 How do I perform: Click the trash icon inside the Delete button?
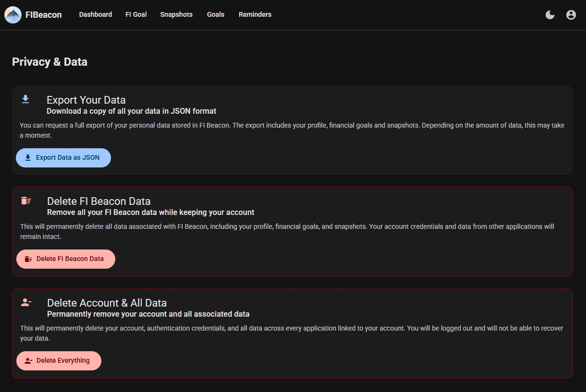pos(28,259)
